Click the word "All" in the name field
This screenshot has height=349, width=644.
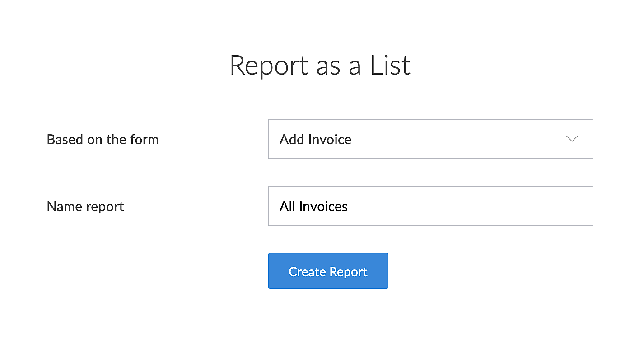287,206
